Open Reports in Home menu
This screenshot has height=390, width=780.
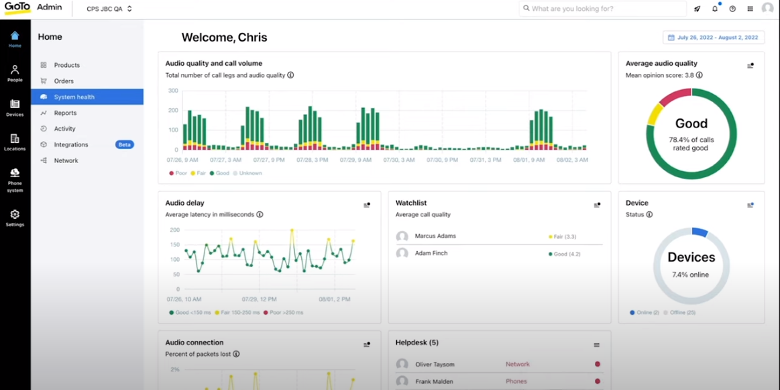(88, 113)
